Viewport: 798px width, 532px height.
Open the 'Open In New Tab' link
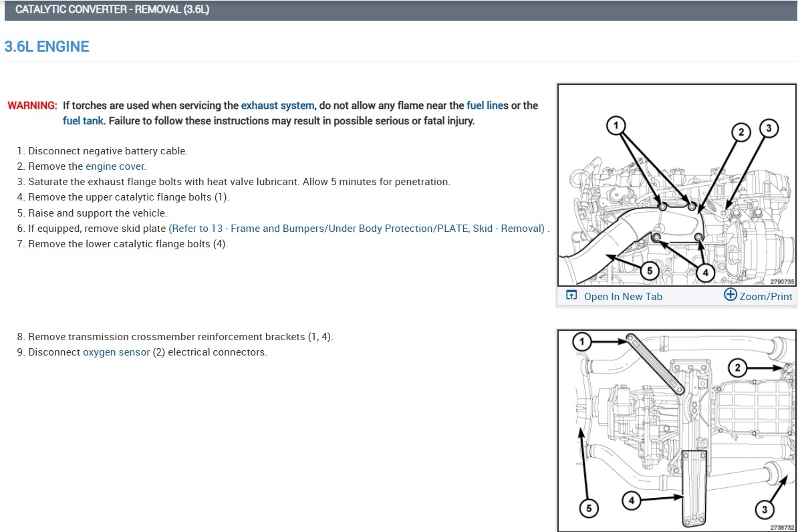pos(623,296)
